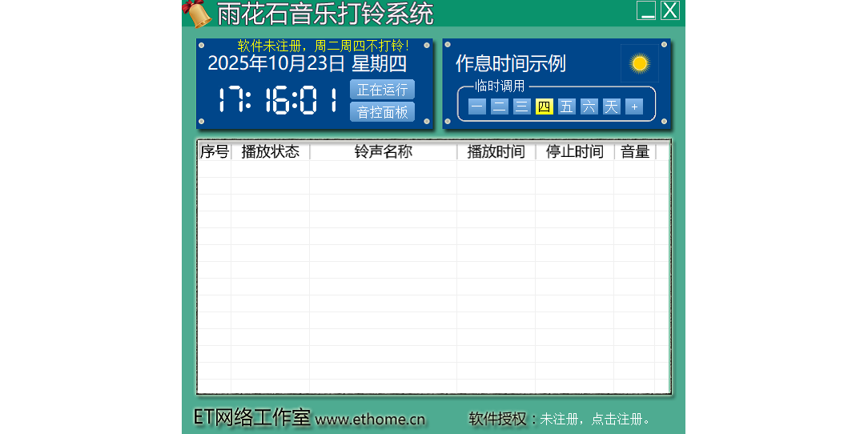Image resolution: width=868 pixels, height=434 pixels.
Task: Click the 正在运行 status button
Action: coord(382,90)
